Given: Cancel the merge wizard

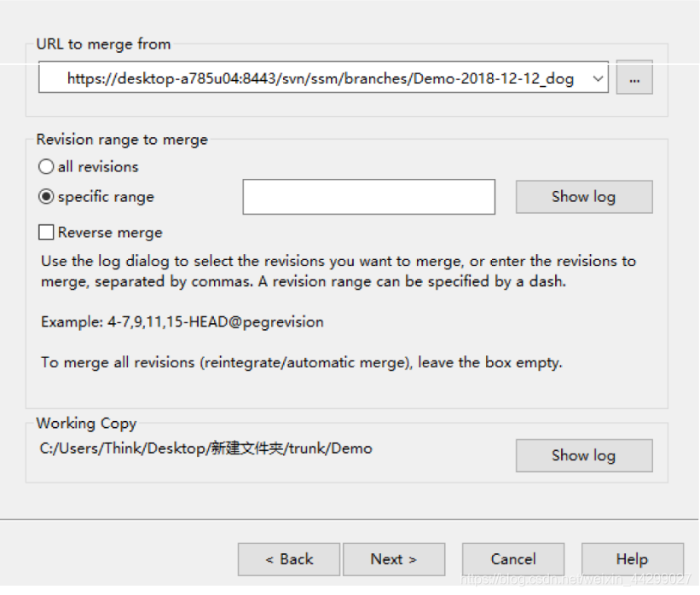Looking at the screenshot, I should click(x=513, y=559).
